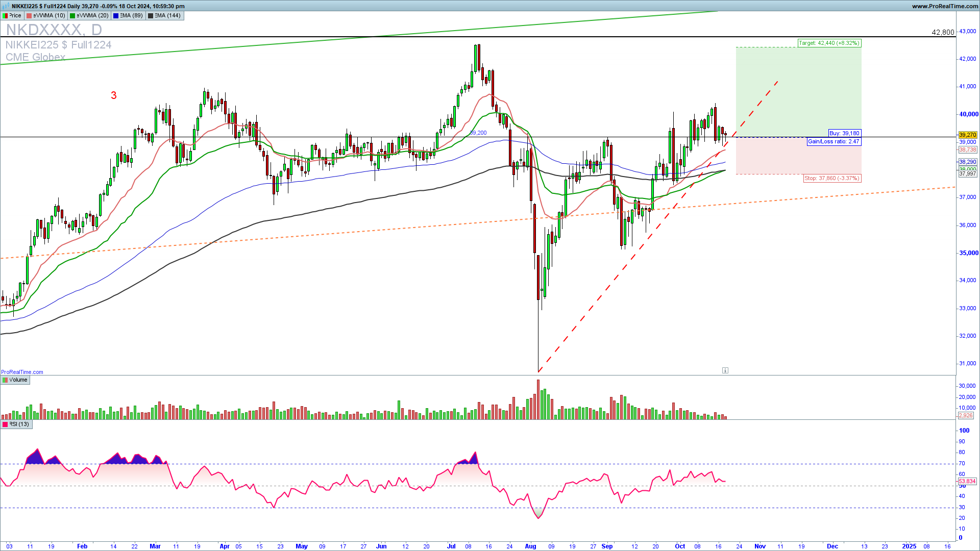
Task: Select the red wave count 3 annotation
Action: 114,95
